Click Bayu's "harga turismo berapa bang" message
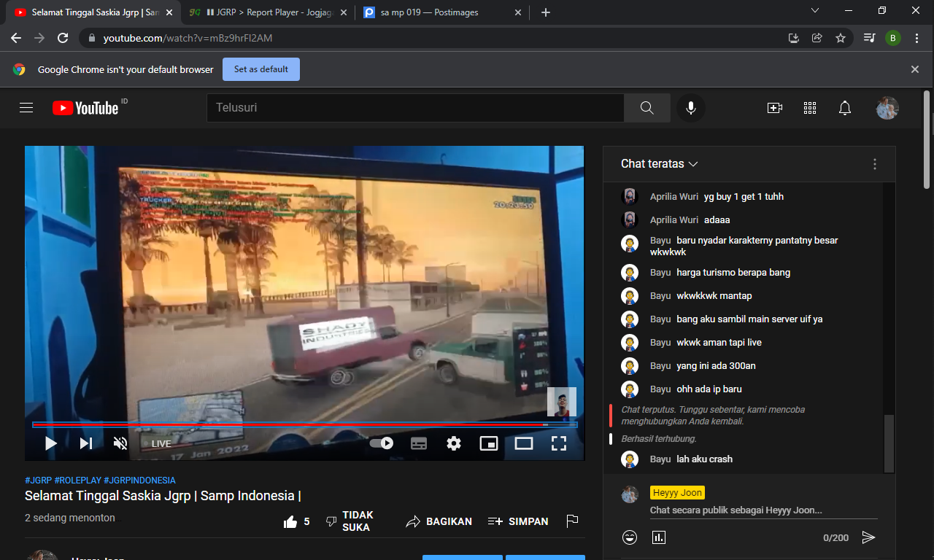 (733, 273)
